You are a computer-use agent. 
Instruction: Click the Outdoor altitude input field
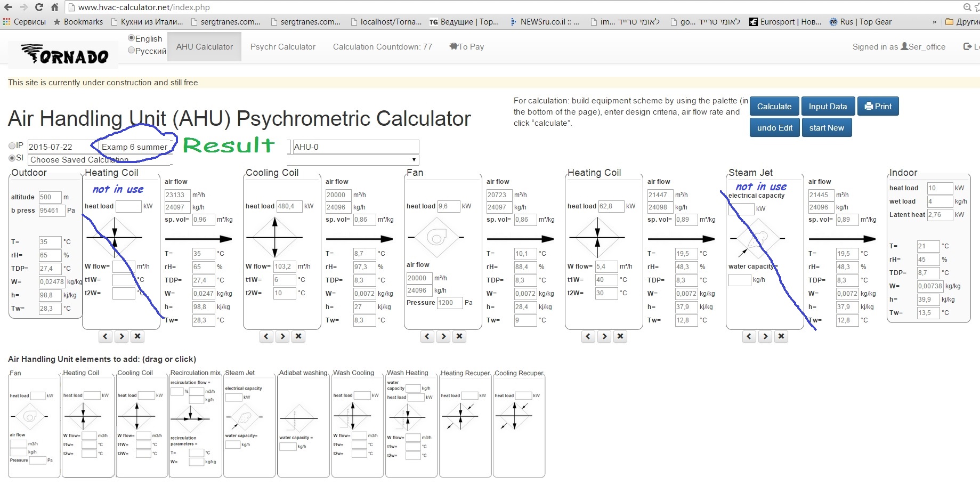pyautogui.click(x=50, y=197)
